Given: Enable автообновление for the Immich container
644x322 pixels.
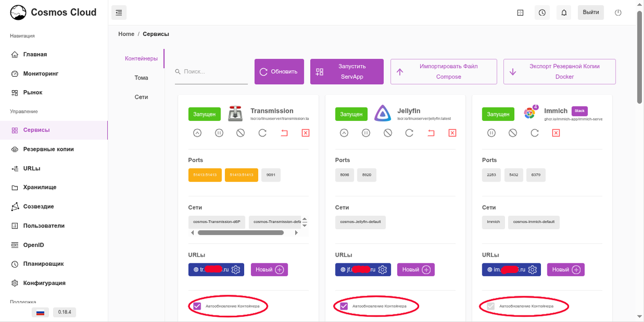Looking at the screenshot, I should coord(491,306).
